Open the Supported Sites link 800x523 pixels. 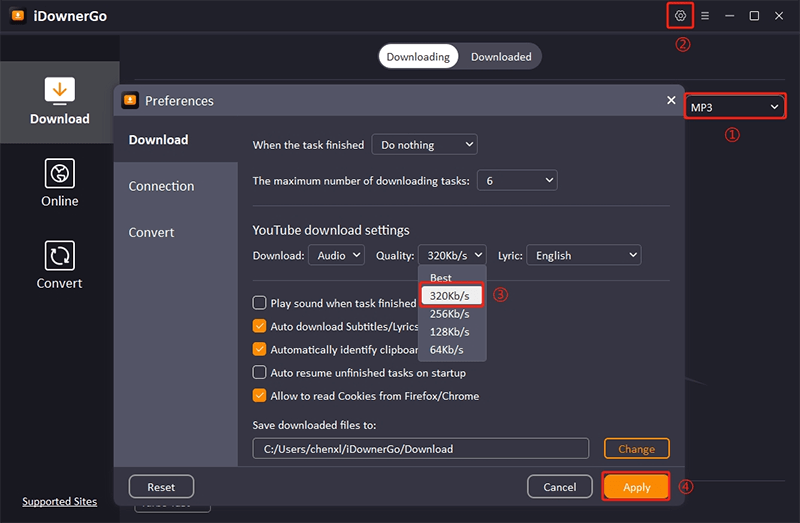point(60,502)
